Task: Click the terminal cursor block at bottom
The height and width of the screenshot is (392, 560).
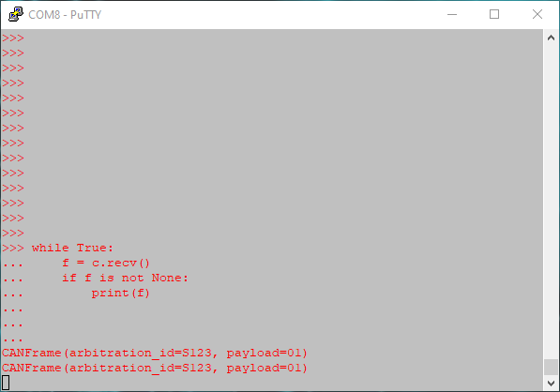Action: coord(6,383)
